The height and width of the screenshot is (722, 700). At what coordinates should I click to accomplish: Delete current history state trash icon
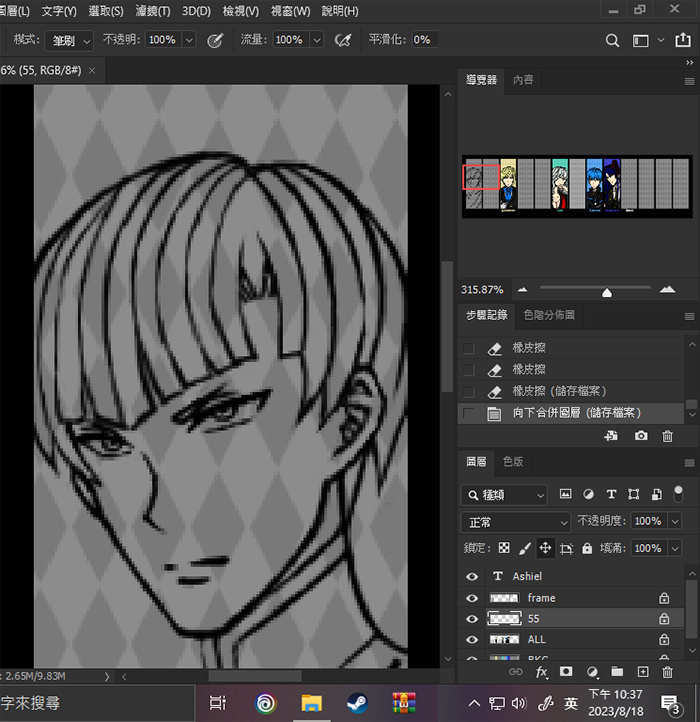pyautogui.click(x=667, y=436)
